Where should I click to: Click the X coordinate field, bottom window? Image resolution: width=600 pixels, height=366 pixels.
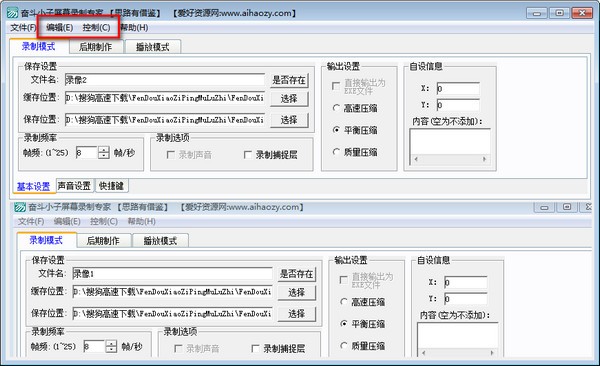(466, 282)
